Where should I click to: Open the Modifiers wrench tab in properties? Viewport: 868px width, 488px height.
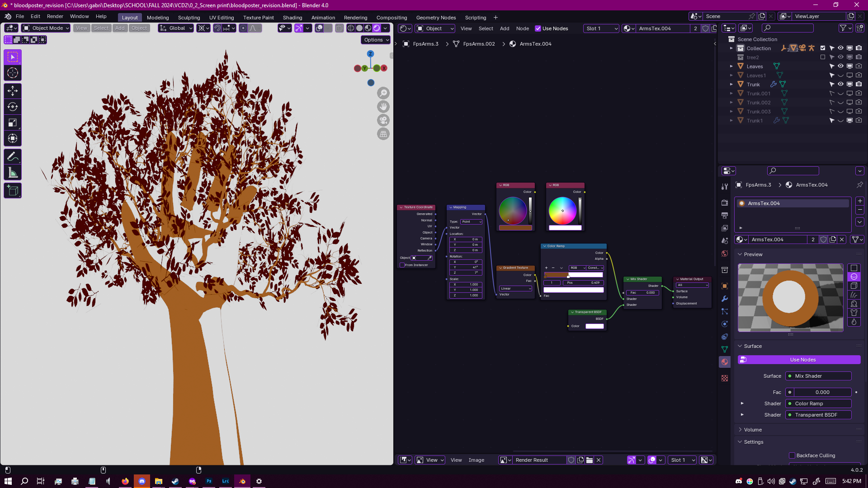point(725,299)
